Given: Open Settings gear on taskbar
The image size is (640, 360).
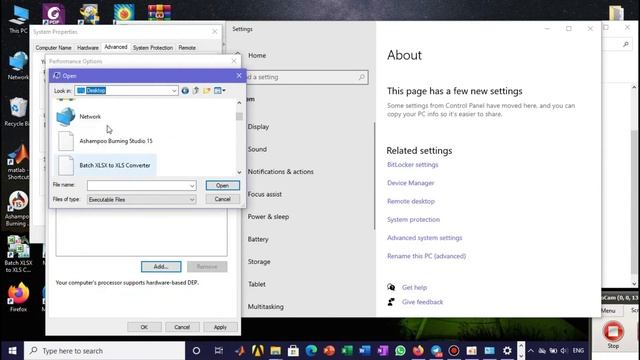Looking at the screenshot, I should [507, 351].
